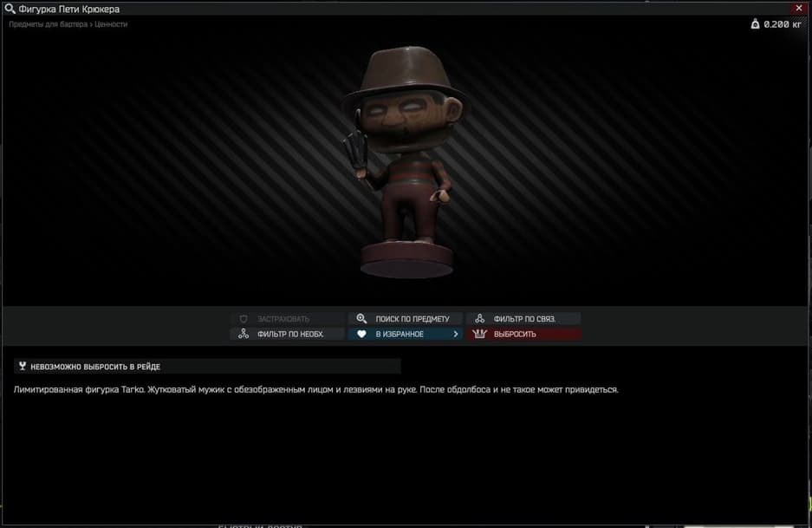Viewport: 812px width, 528px height.
Task: Click the linked-nodes icon in Фильтр по связ.
Action: click(479, 319)
